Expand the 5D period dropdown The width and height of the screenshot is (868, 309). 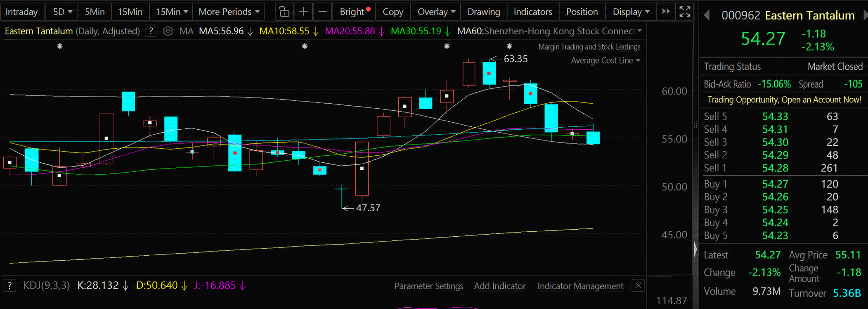coord(62,12)
